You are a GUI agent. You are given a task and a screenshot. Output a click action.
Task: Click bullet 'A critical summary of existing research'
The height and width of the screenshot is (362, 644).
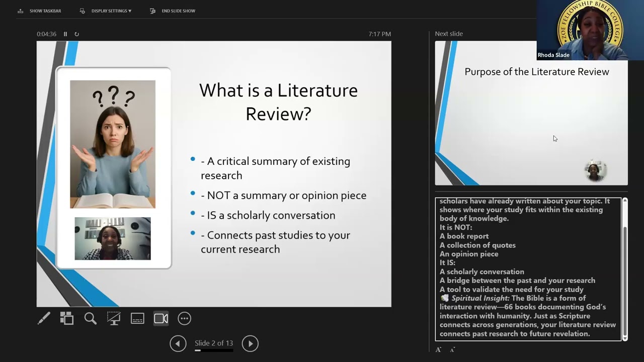pos(275,168)
